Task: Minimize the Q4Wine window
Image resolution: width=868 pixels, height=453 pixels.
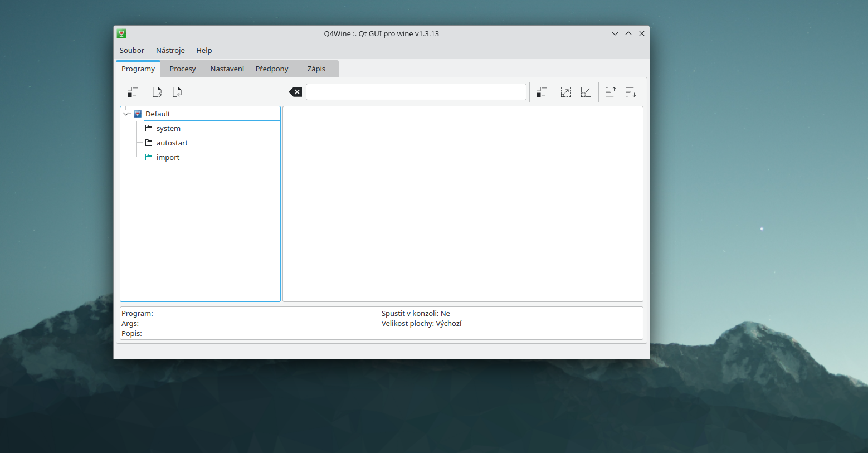Action: (x=615, y=33)
